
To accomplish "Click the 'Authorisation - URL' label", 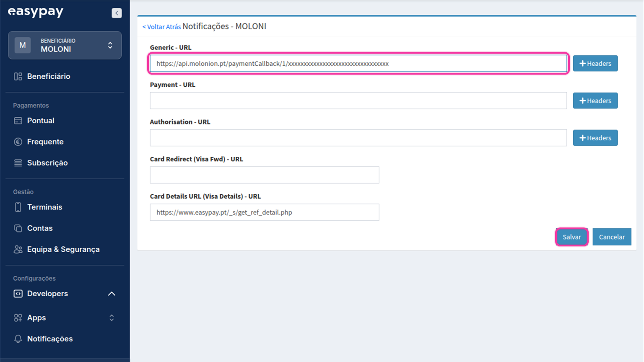I will [x=180, y=122].
